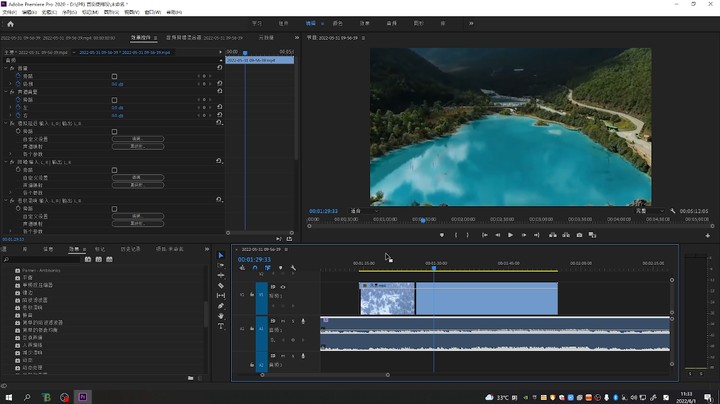Select the Slip tool
720x404 pixels.
[x=221, y=296]
